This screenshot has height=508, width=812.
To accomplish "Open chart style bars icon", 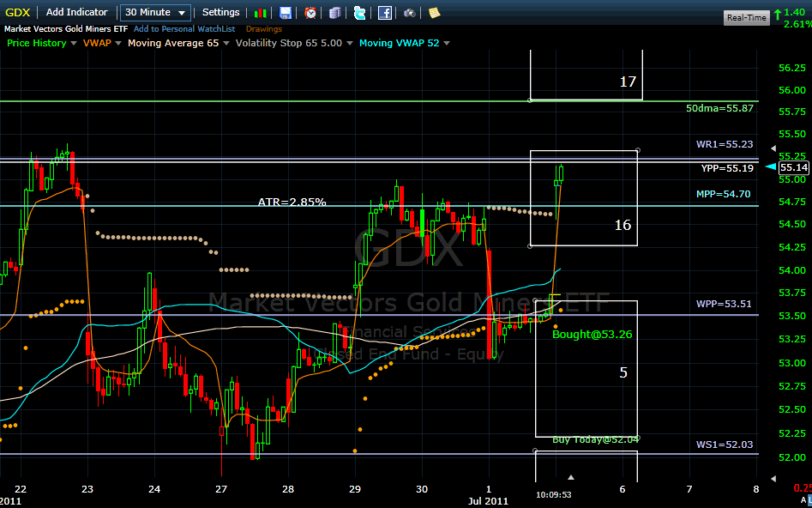I will (262, 13).
